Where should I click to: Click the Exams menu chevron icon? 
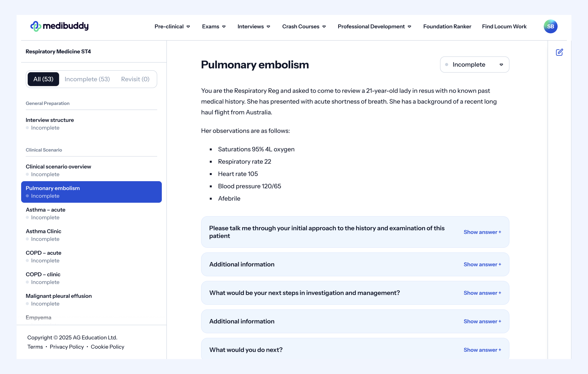[x=224, y=27]
